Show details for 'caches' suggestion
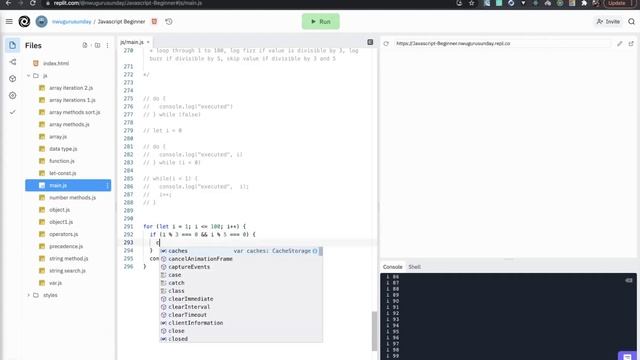The width and height of the screenshot is (640, 360). click(315, 251)
